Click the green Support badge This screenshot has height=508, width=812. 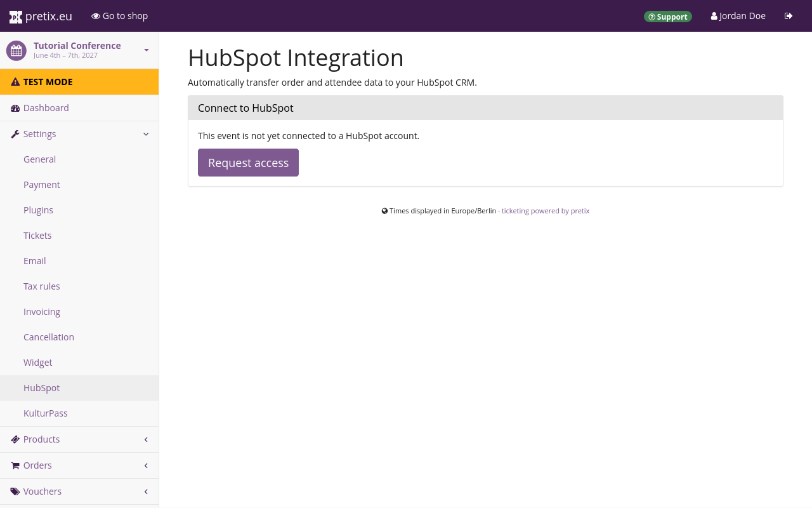668,17
